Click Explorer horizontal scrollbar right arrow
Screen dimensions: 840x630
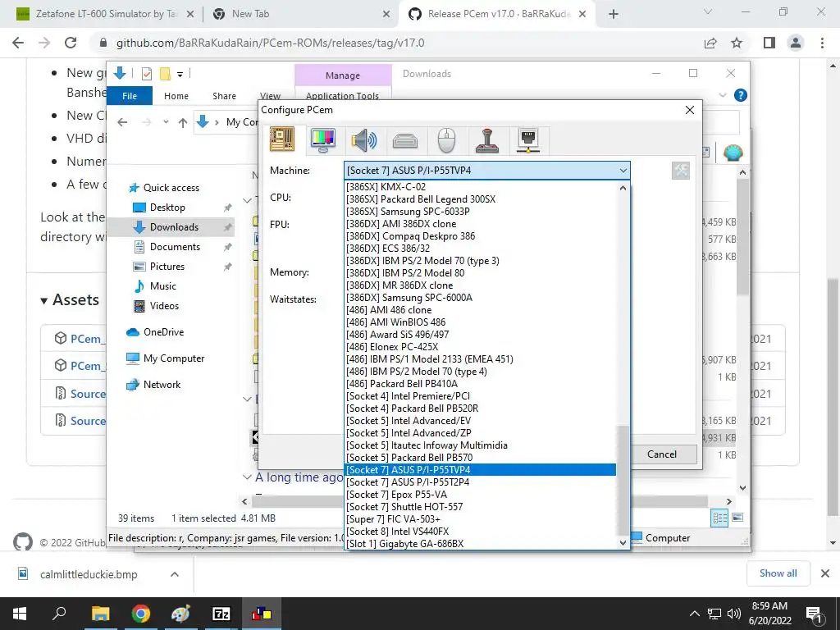click(728, 501)
